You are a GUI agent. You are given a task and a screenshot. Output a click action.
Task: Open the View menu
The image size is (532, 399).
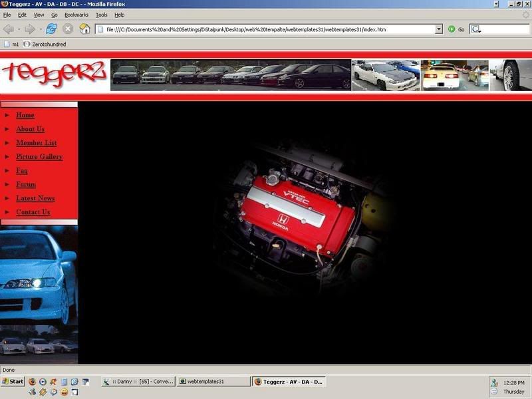pyautogui.click(x=39, y=15)
